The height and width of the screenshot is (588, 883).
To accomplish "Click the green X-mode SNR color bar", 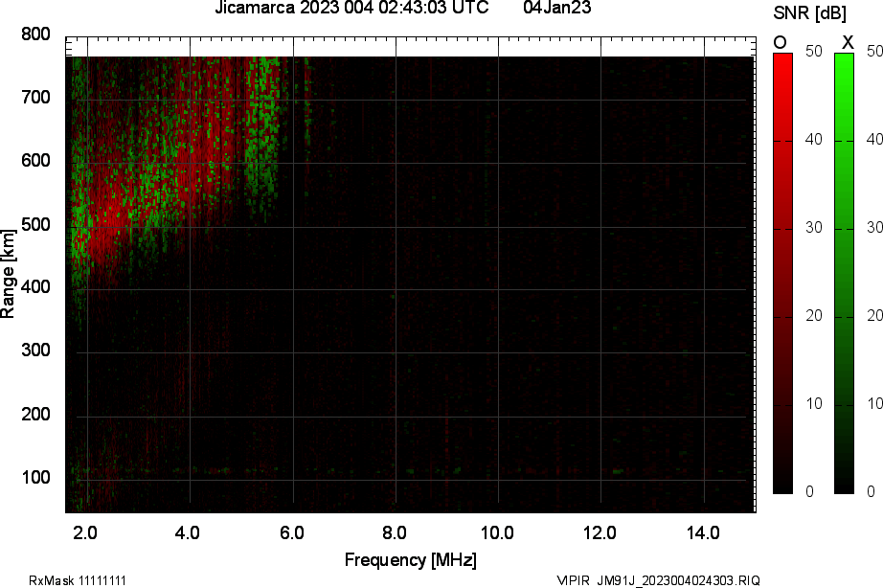I will point(844,273).
